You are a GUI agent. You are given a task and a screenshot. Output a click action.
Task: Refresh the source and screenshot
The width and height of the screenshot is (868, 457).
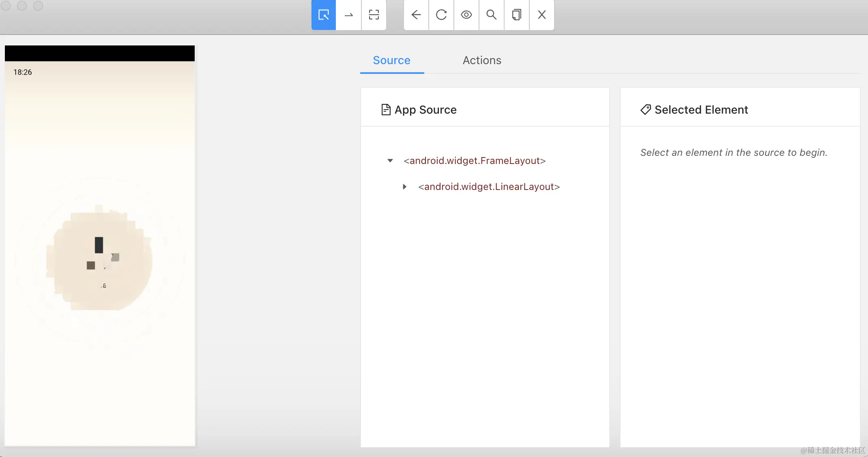coord(441,15)
